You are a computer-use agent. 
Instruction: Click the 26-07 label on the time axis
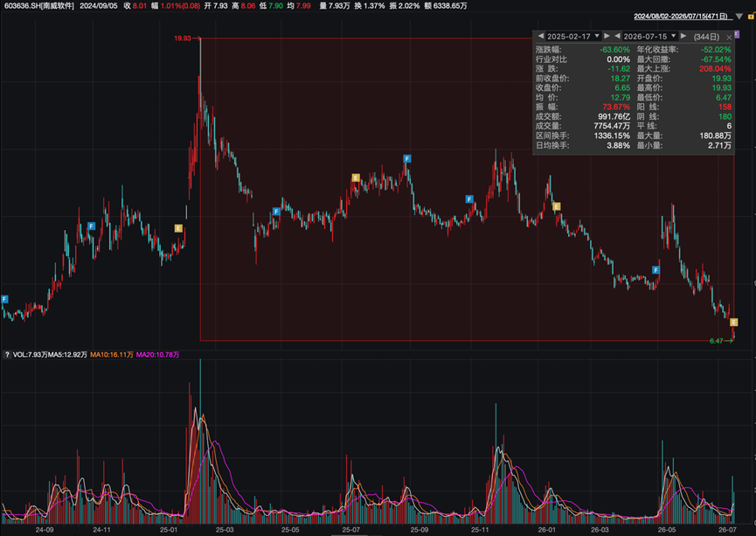click(727, 530)
